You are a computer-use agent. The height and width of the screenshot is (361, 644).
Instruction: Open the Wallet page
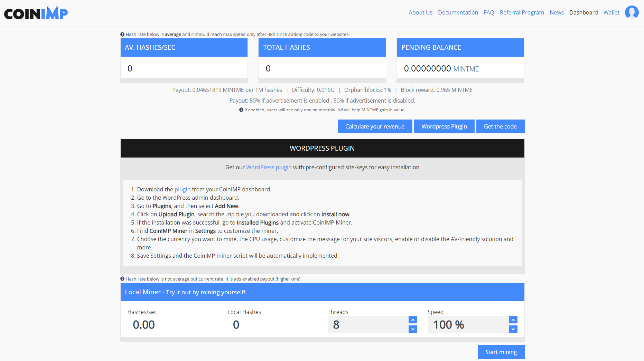point(611,12)
